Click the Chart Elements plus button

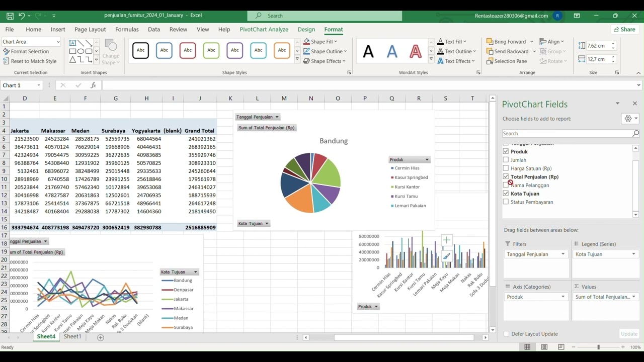point(446,240)
